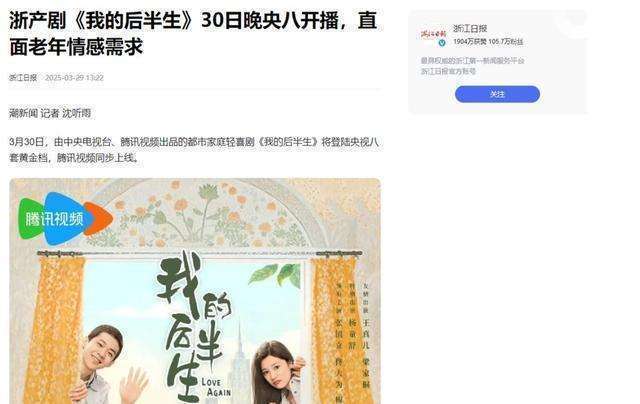The height and width of the screenshot is (404, 640).
Task: Open the 浙江日报 account name in sidebar card
Action: (x=470, y=29)
